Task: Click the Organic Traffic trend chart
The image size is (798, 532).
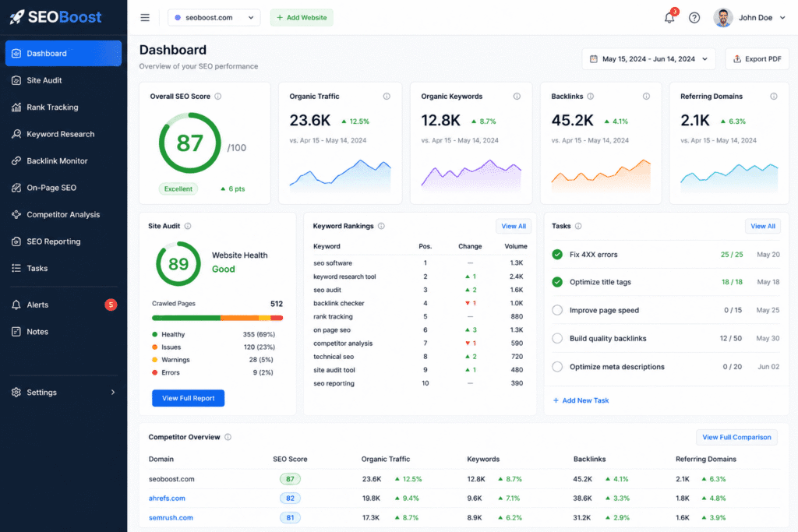Action: click(340, 177)
